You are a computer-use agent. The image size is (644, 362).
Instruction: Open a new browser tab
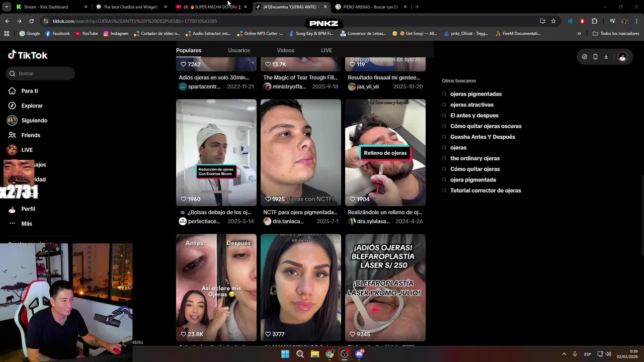[417, 7]
